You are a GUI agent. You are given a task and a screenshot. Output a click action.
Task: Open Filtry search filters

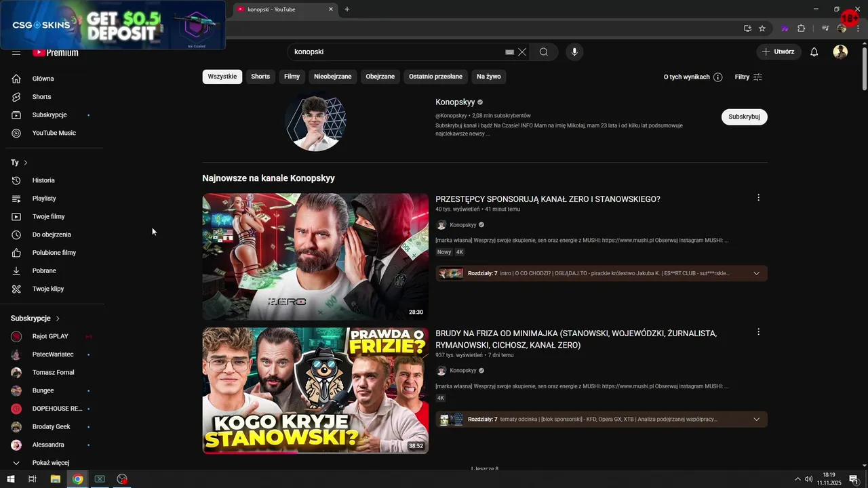tap(749, 77)
